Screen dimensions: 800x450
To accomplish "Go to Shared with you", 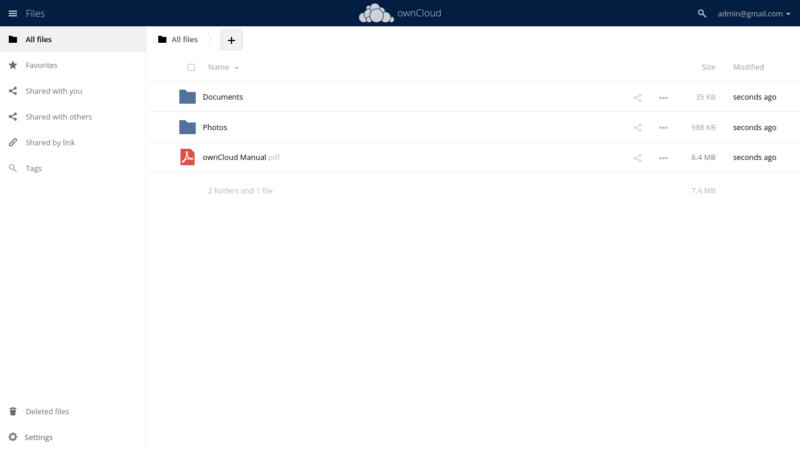I will tap(53, 91).
